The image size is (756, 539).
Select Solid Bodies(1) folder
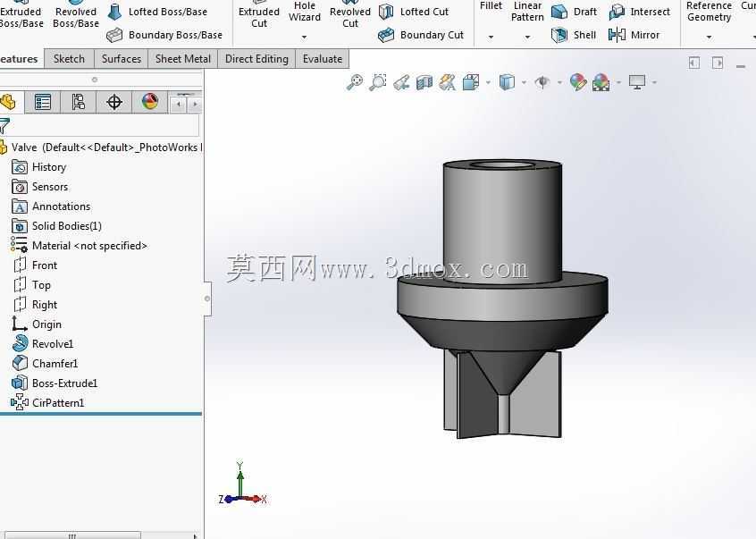point(56,226)
